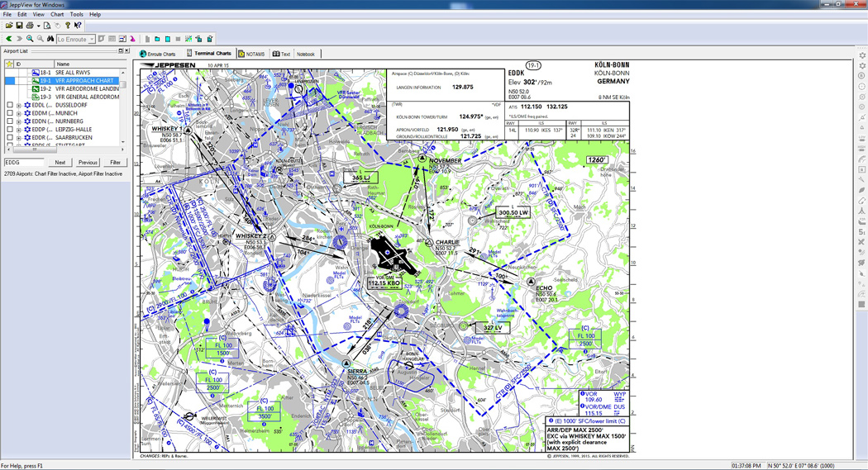The width and height of the screenshot is (868, 470).
Task: Click the cyan folder toolbar icon
Action: click(157, 39)
